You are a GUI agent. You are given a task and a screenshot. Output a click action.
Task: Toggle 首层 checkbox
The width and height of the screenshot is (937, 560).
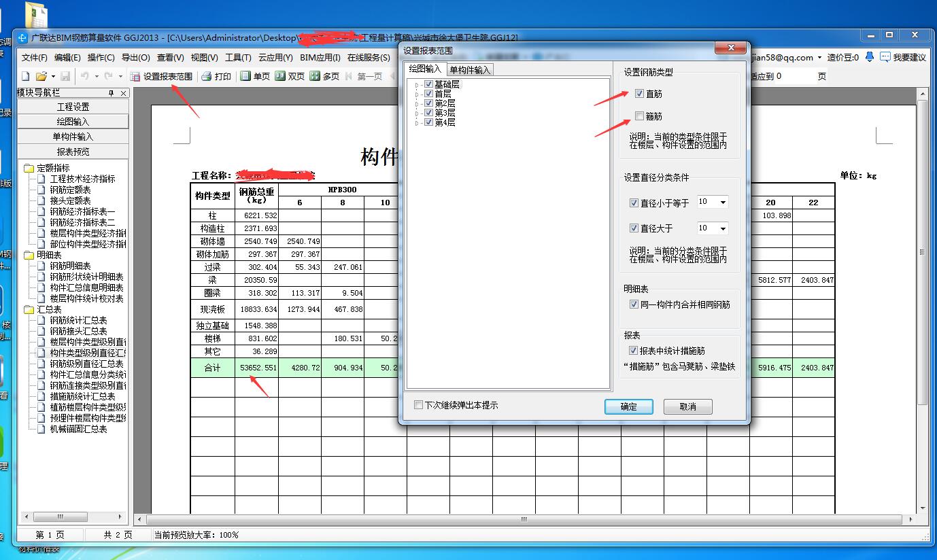coord(428,94)
